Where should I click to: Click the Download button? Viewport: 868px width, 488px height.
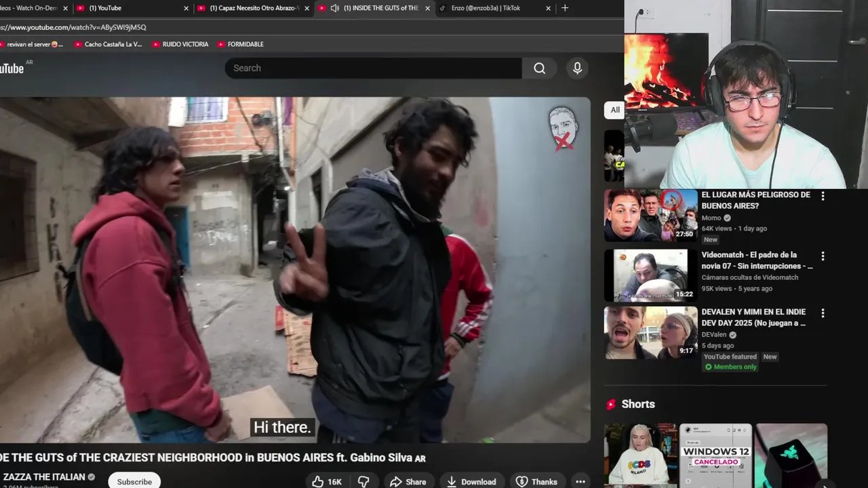(x=471, y=481)
